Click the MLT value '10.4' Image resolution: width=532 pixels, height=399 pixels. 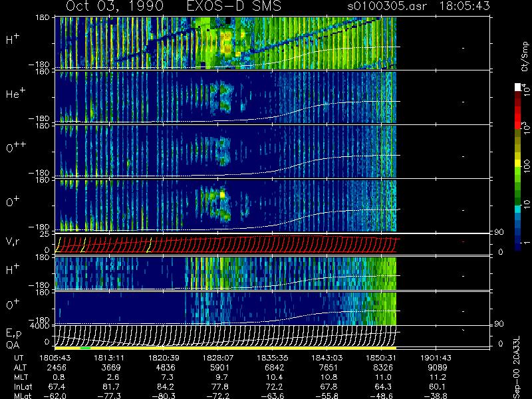click(274, 377)
